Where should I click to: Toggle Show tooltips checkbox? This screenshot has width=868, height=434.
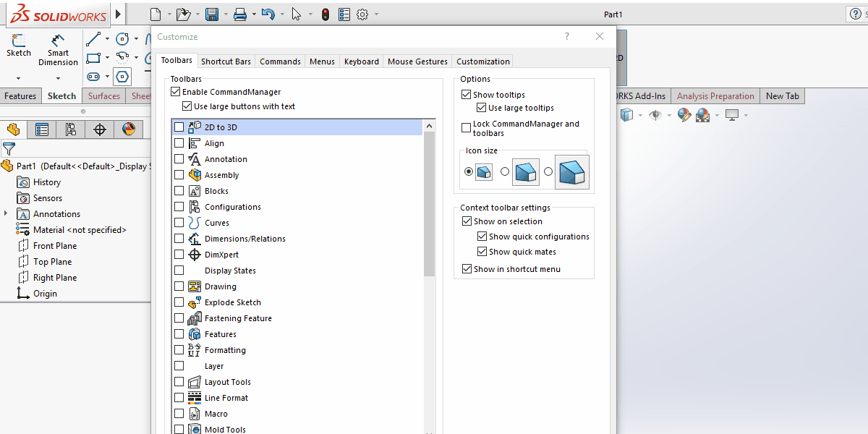tap(466, 95)
